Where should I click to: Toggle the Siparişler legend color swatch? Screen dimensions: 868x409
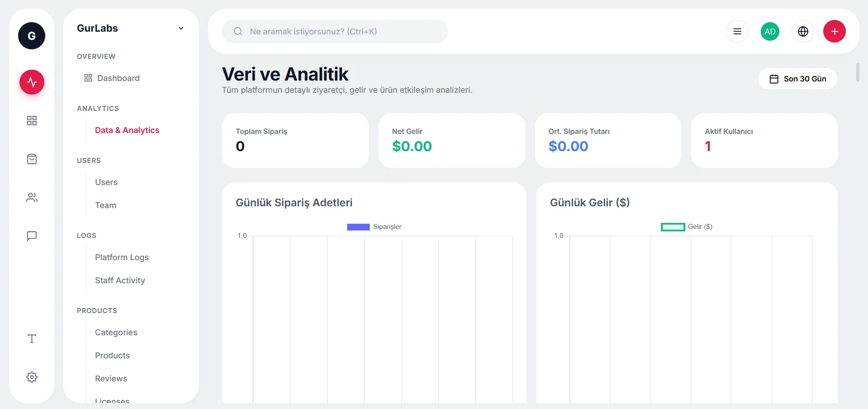pyautogui.click(x=358, y=227)
